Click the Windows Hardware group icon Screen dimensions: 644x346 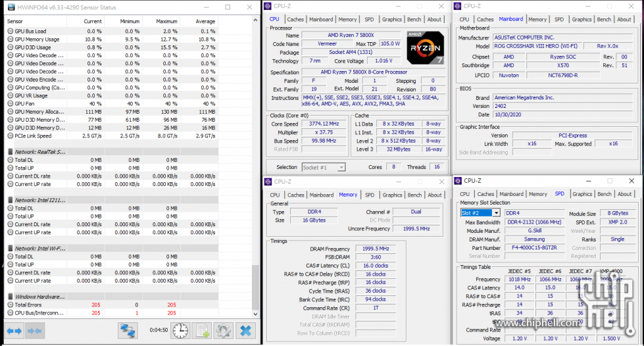tap(11, 297)
